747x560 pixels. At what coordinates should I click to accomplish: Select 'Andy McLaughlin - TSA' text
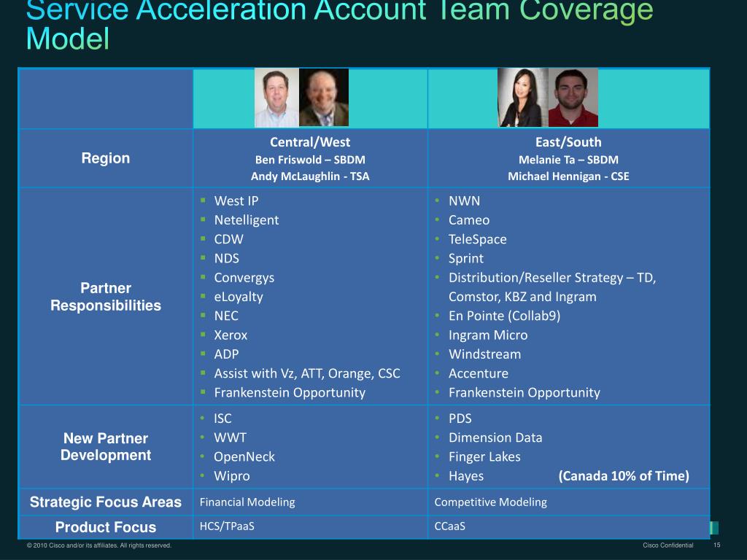(310, 176)
